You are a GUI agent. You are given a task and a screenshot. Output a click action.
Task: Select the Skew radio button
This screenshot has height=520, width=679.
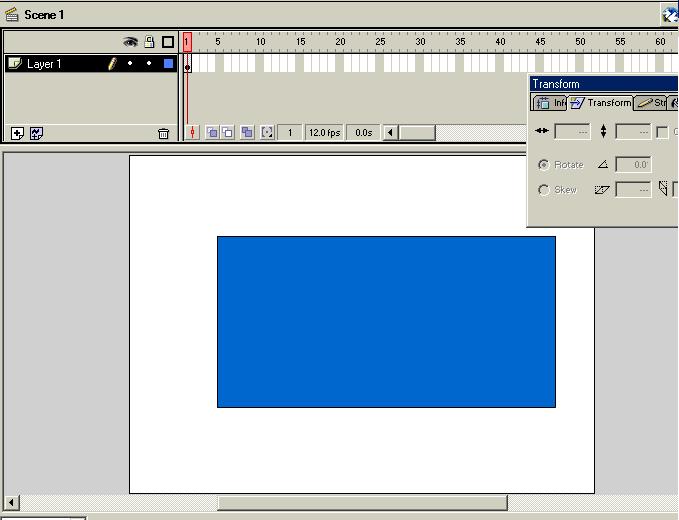pyautogui.click(x=544, y=190)
